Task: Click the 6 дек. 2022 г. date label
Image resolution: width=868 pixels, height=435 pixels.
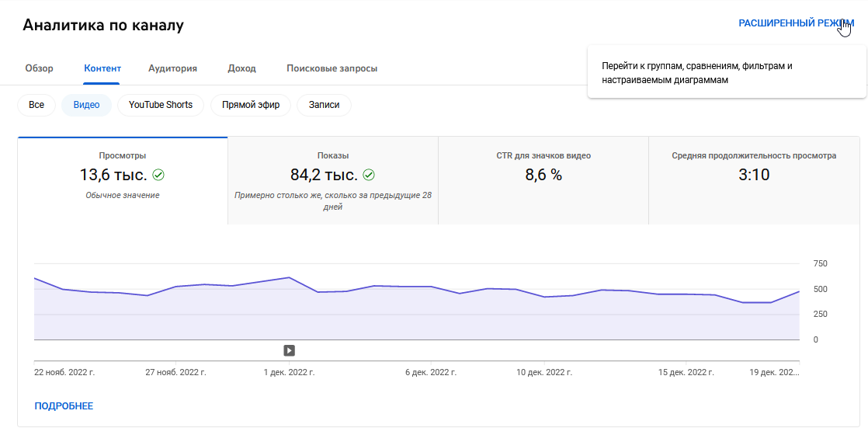Action: point(431,372)
